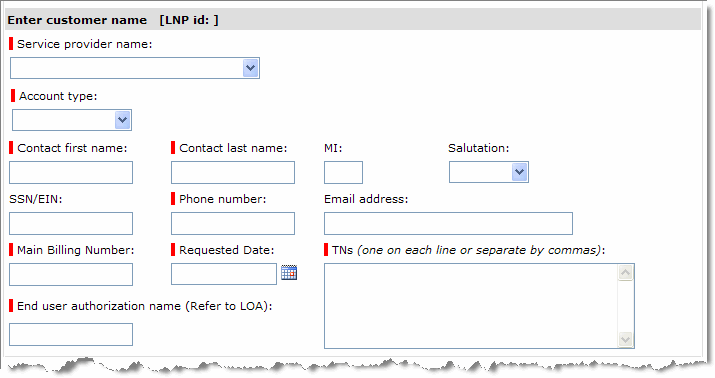
Task: Focus the Contact last name input
Action: pyautogui.click(x=233, y=172)
